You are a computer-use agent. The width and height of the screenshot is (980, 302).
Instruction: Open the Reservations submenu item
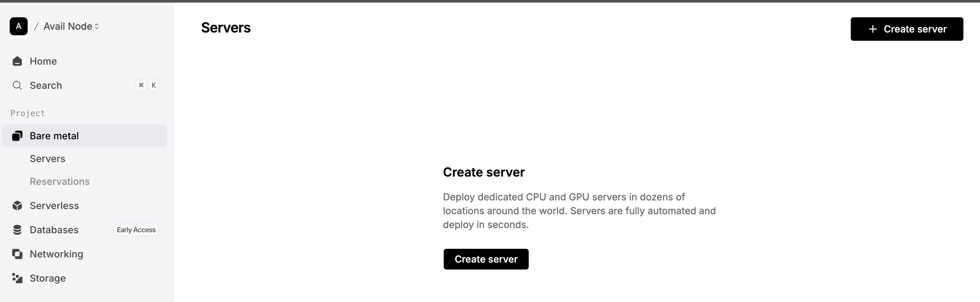[x=60, y=181]
